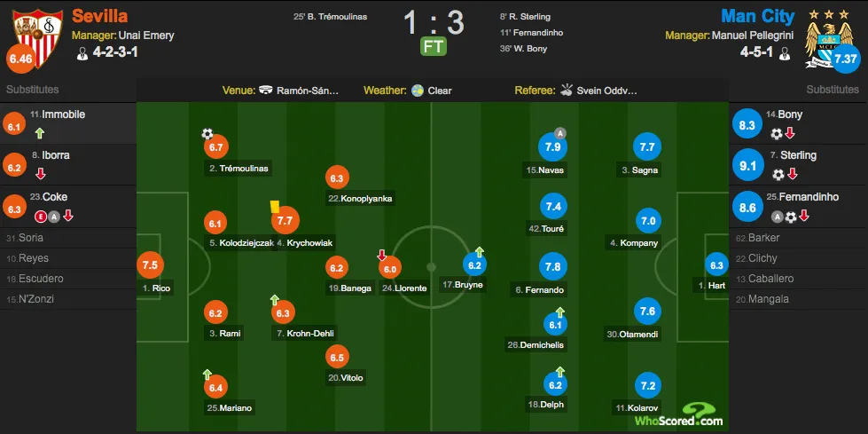The width and height of the screenshot is (868, 434).
Task: Click the red E error icon under Coke
Action: (41, 217)
